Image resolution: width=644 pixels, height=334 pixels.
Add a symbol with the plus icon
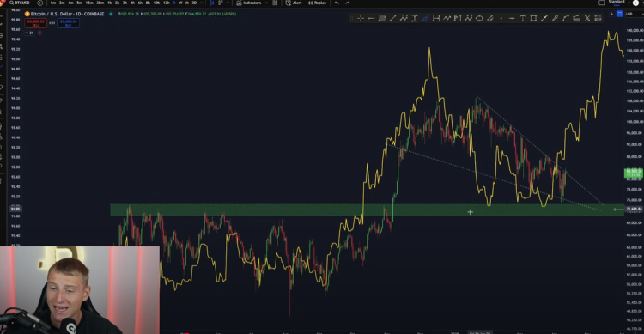pos(39,3)
